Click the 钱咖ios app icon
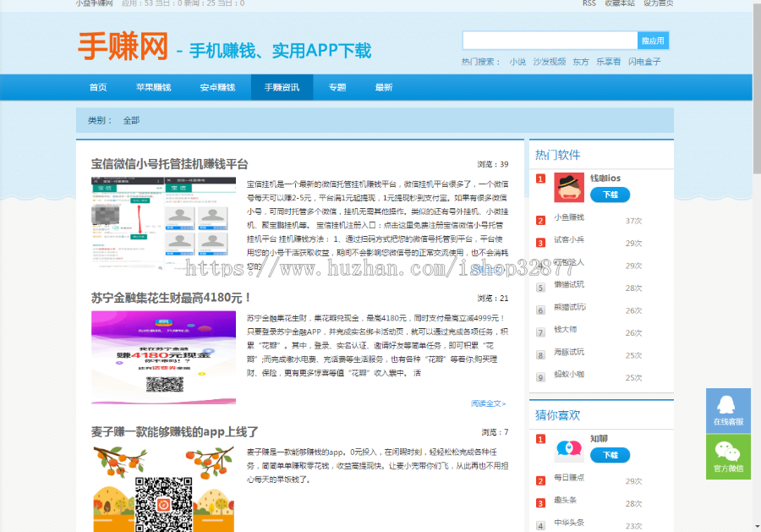This screenshot has width=761, height=532. 568,186
